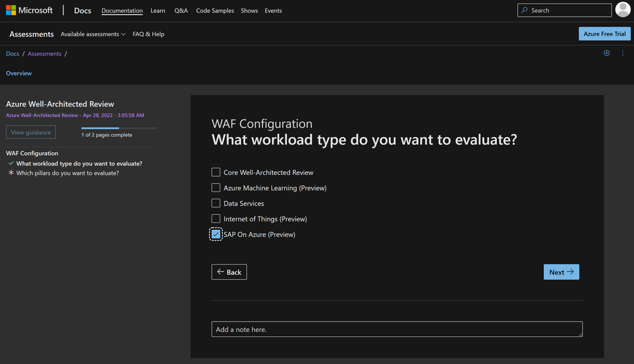Viewport: 634px width, 364px height.
Task: Click the Azure Free Trial button
Action: pyautogui.click(x=604, y=34)
